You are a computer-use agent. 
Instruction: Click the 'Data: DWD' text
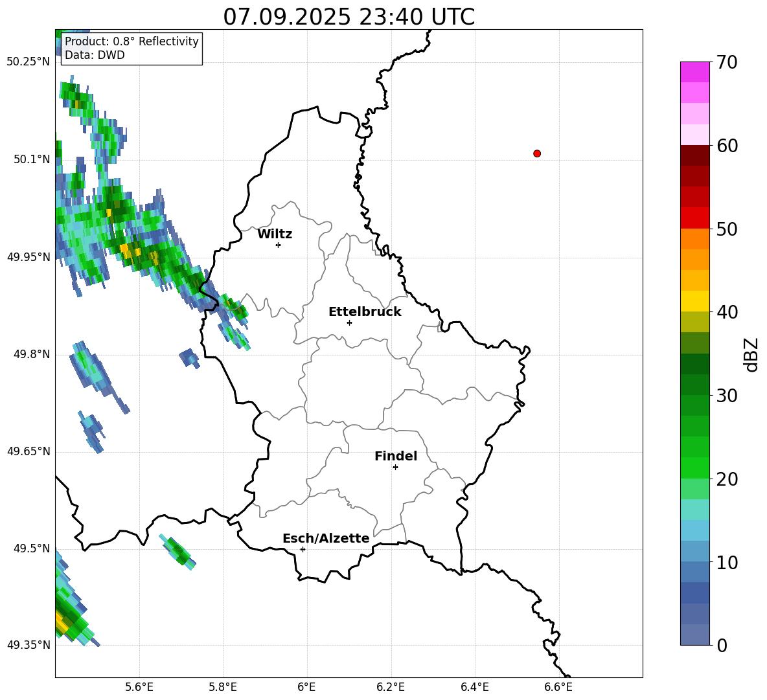(95, 55)
